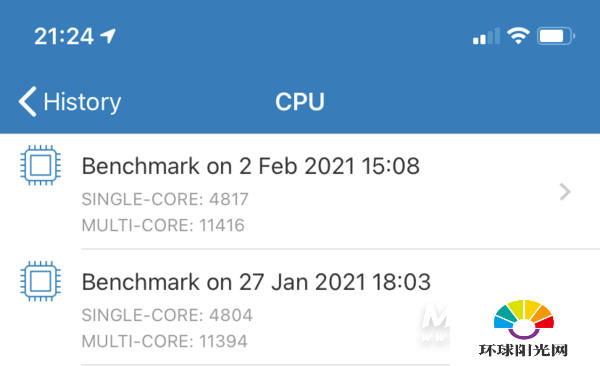
Task: Tap the back chevron beside History
Action: point(28,101)
